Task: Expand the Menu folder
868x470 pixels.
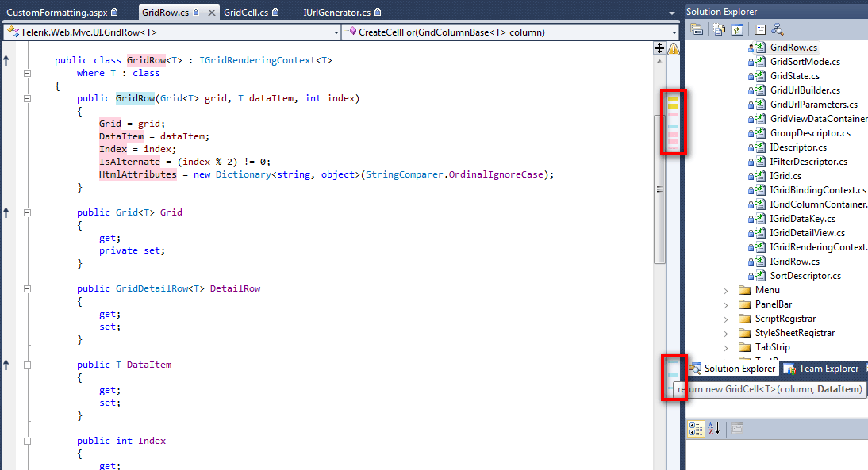Action: (726, 291)
